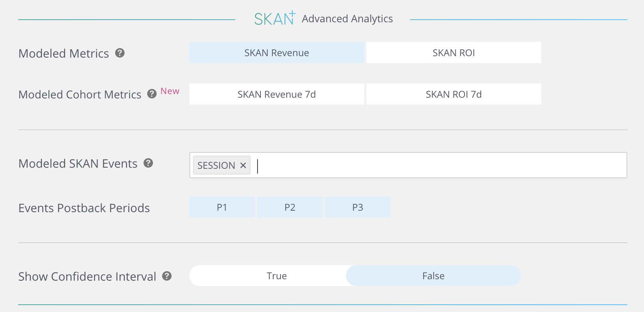Remove the SESSION tag using its x
The height and width of the screenshot is (312, 644).
tap(243, 165)
